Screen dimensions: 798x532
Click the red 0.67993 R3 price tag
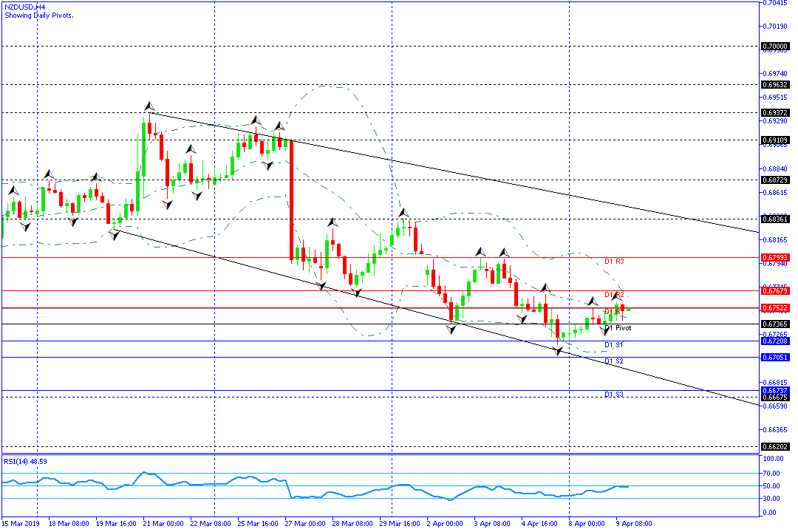[x=775, y=258]
